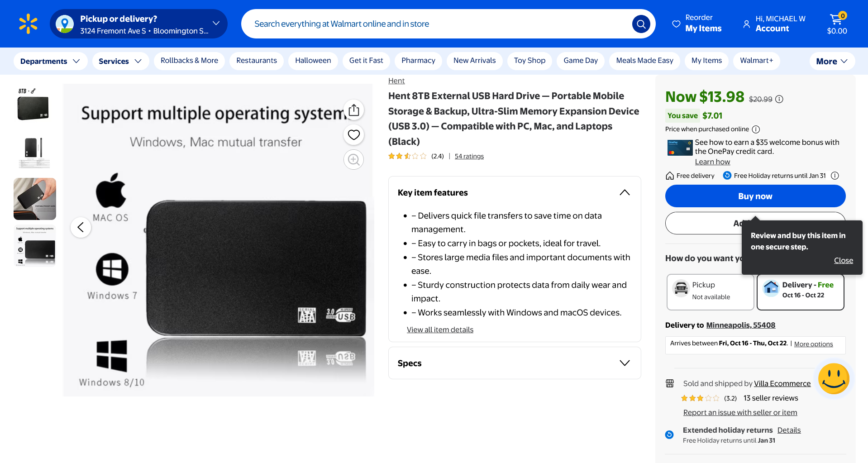Click the Buy now button

point(755,196)
